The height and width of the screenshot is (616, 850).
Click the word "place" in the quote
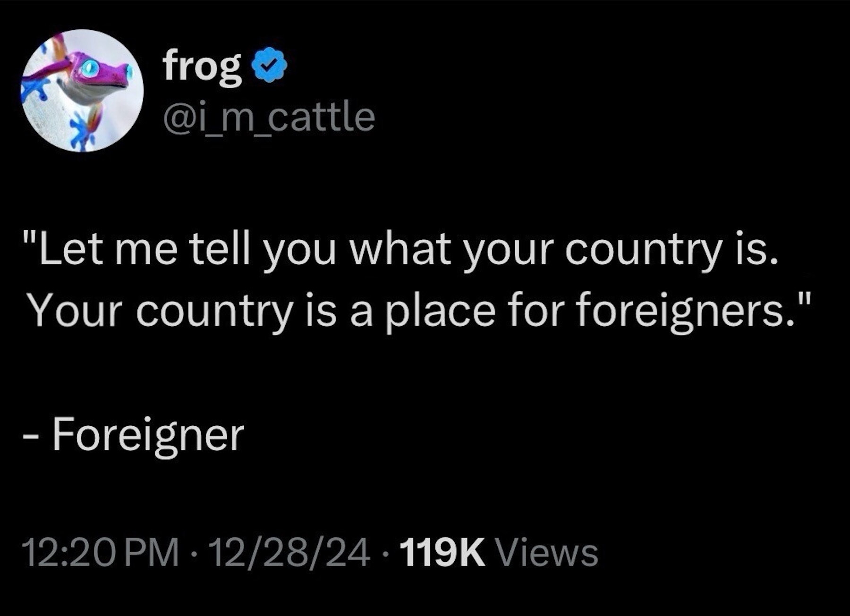coord(441,312)
